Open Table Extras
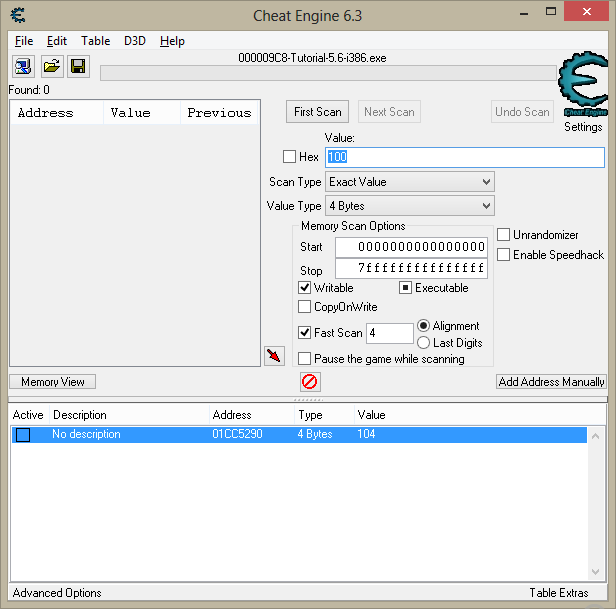The height and width of the screenshot is (609, 616). 559,592
